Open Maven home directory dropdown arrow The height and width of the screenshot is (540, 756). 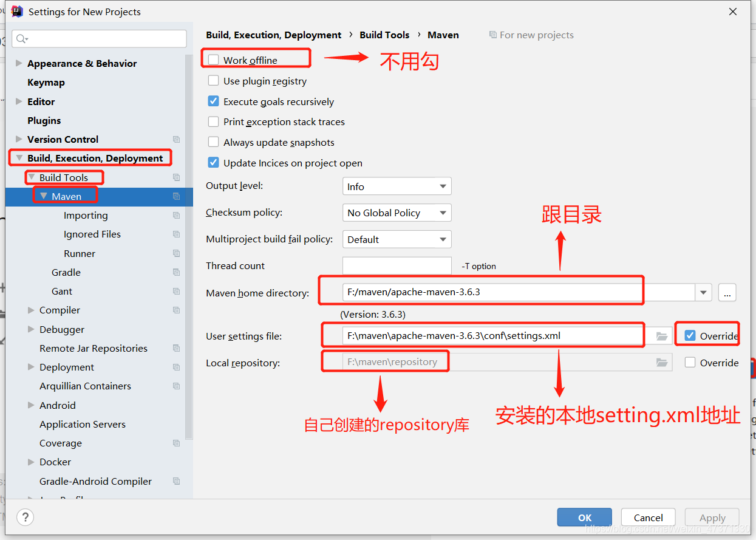pyautogui.click(x=703, y=292)
